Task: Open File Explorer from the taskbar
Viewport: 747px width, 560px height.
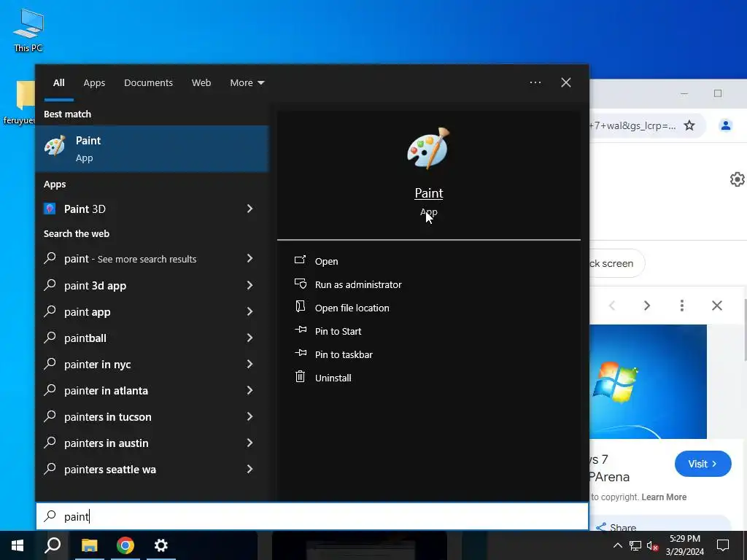Action: click(x=89, y=545)
